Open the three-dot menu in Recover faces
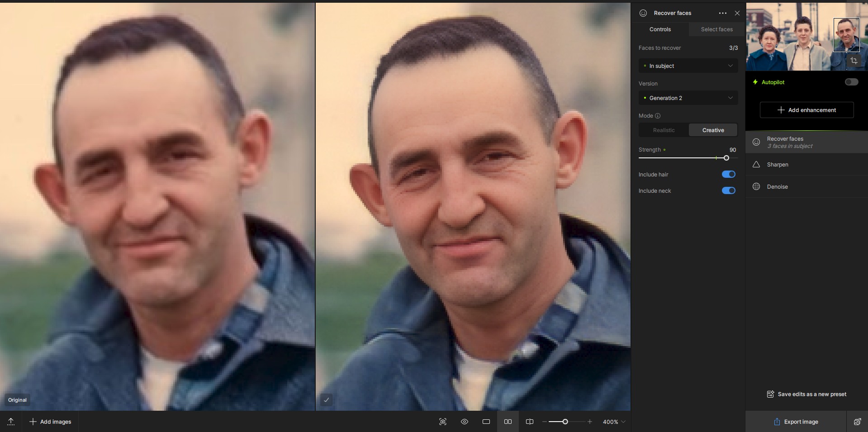868x432 pixels. (x=723, y=13)
